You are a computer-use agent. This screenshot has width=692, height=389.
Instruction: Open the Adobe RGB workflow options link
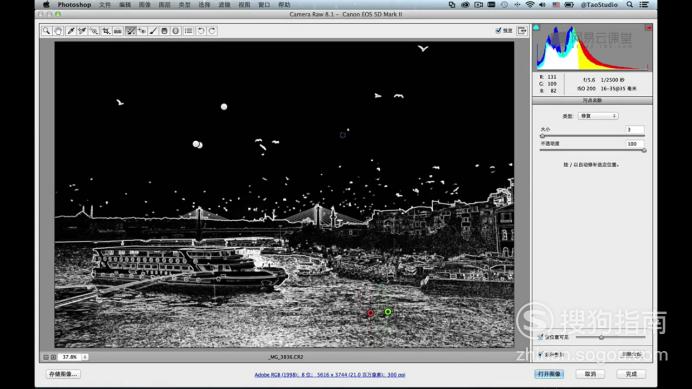click(330, 374)
